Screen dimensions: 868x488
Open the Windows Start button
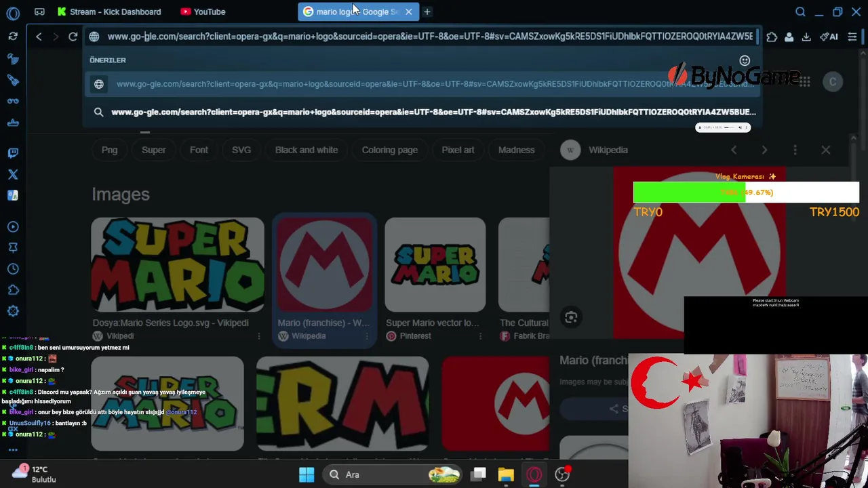307,474
